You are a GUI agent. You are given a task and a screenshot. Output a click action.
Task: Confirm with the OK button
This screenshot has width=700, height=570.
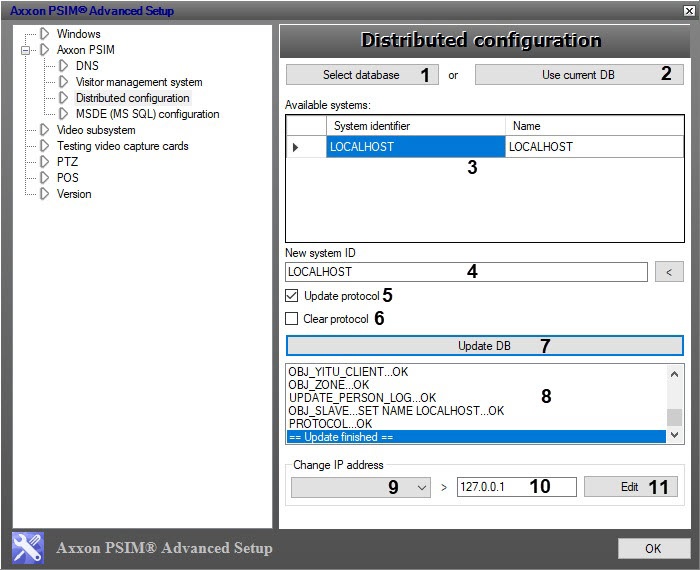pos(653,548)
